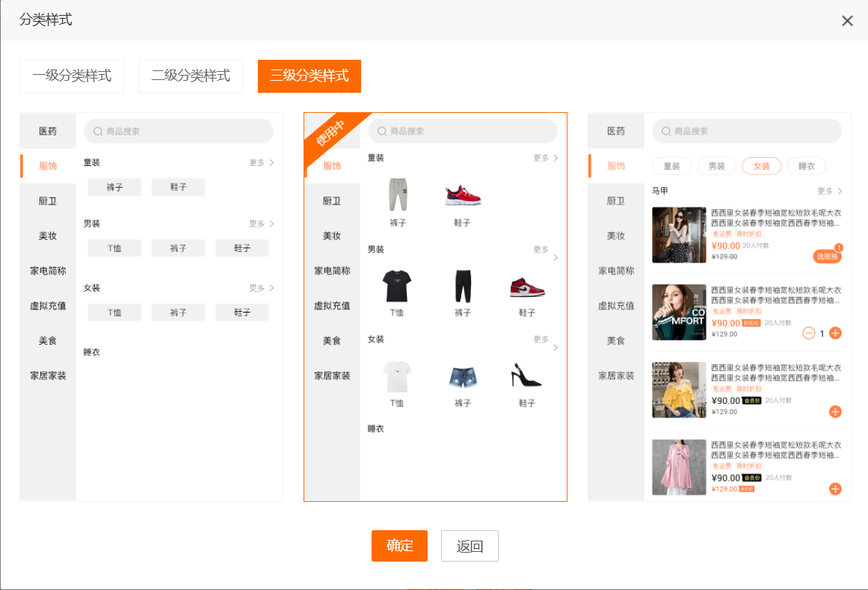Select the 女装 filter pill in right preview
The width and height of the screenshot is (868, 590).
(x=761, y=166)
